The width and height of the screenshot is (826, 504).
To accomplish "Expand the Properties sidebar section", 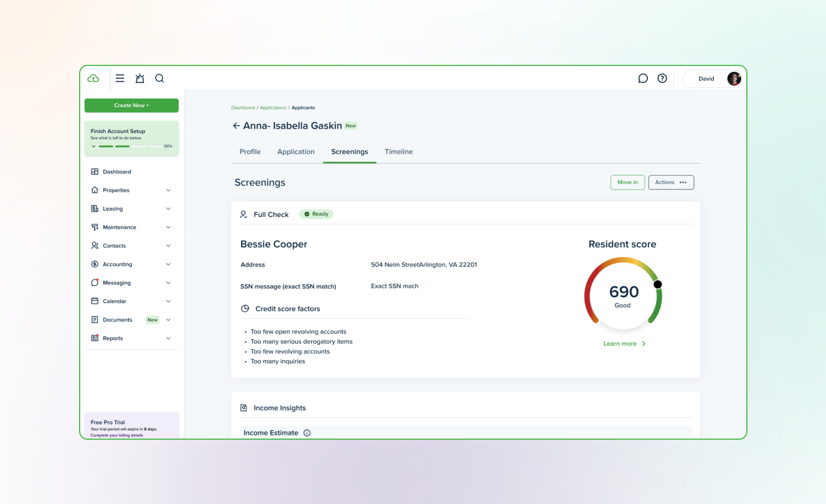I will coord(168,191).
